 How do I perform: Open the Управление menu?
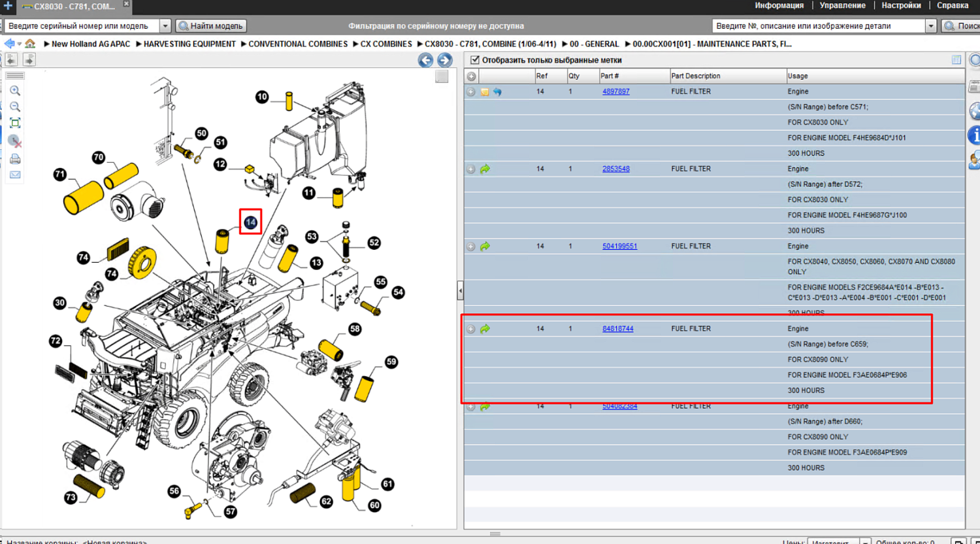point(843,5)
